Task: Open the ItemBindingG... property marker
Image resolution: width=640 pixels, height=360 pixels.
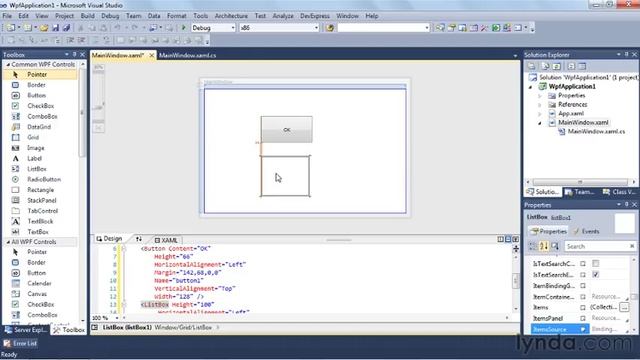Action: pos(583,286)
